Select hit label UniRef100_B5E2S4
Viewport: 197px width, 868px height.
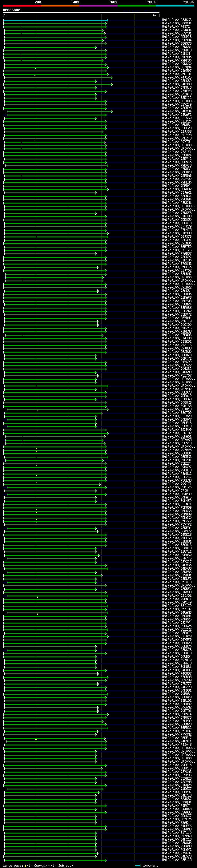coord(177,464)
